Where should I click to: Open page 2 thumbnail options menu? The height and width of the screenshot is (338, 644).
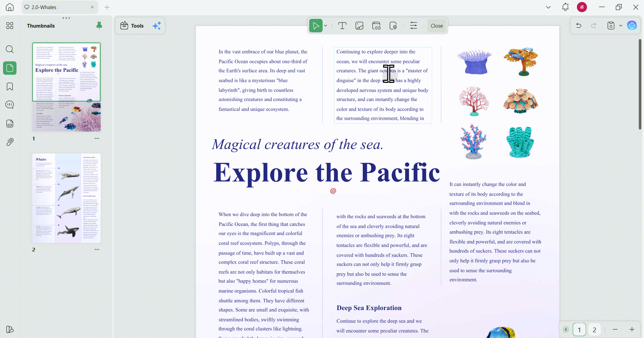click(x=97, y=249)
